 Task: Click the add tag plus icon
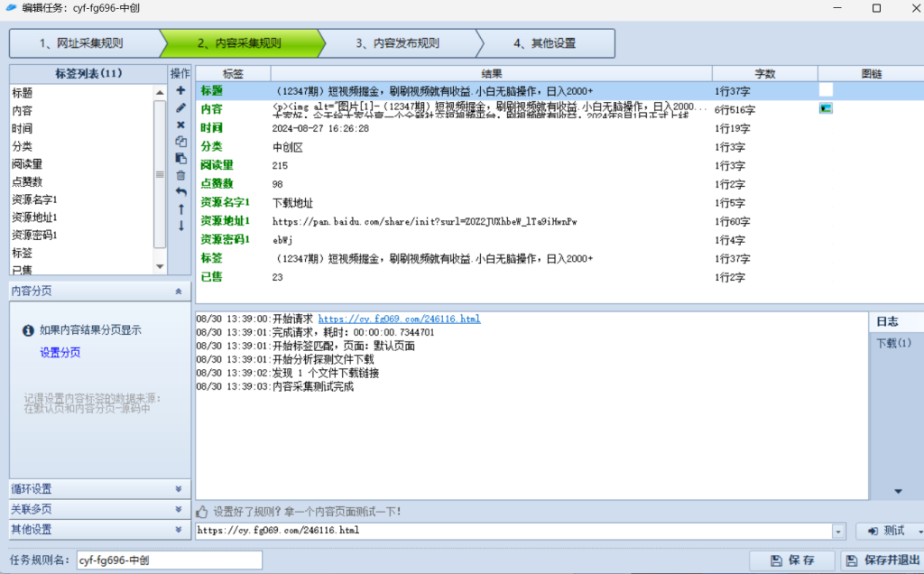coord(180,91)
